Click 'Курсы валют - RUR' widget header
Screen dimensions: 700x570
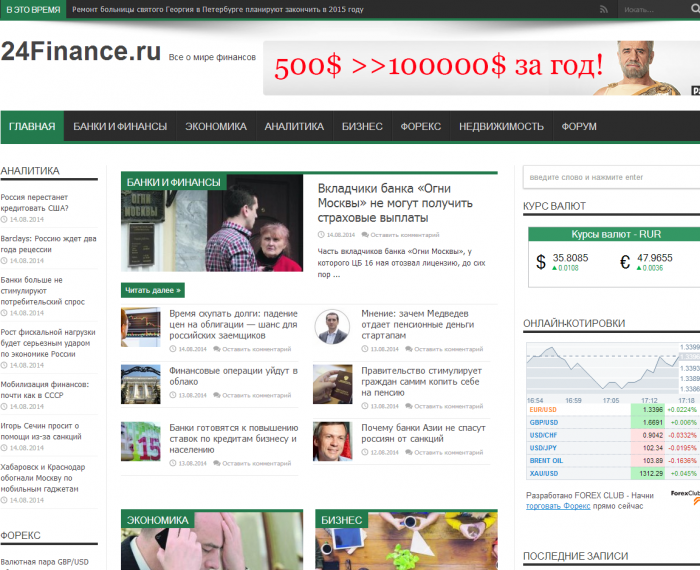(615, 234)
